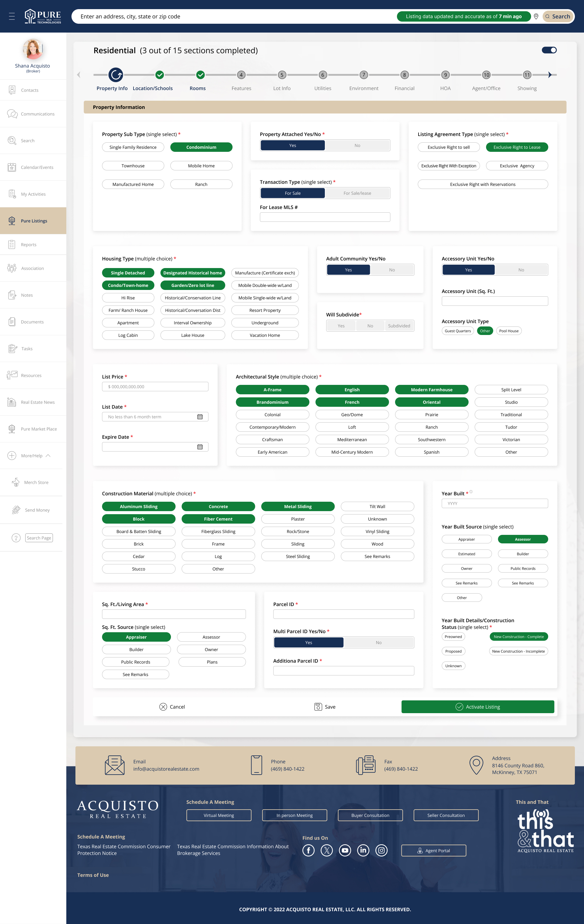Click step 6 Utilities progress marker
The image size is (584, 924).
pyautogui.click(x=323, y=75)
